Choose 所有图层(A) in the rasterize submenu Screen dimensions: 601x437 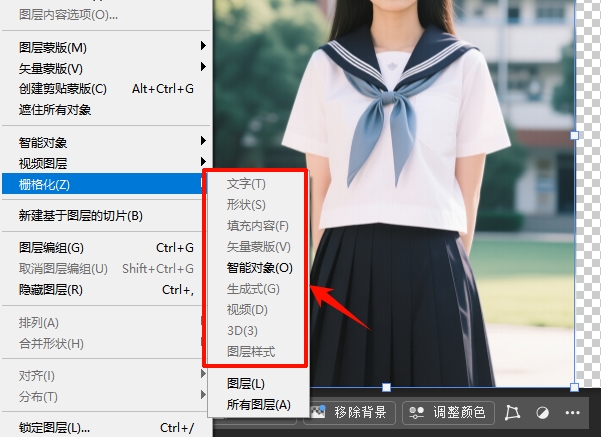(x=258, y=405)
